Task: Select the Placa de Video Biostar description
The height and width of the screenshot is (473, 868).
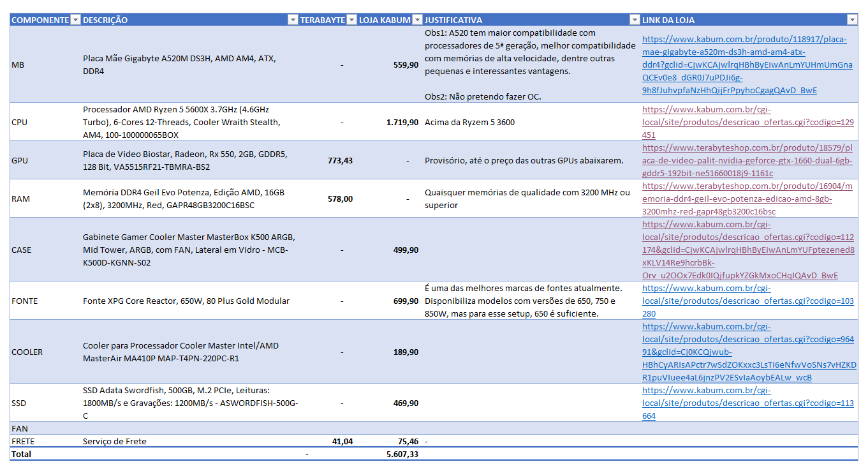Action: point(190,160)
